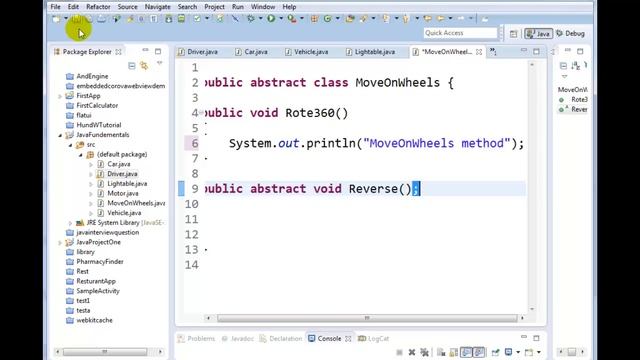Expand the FirstApp project
Viewport: 640px width, 360px height.
tap(60, 96)
